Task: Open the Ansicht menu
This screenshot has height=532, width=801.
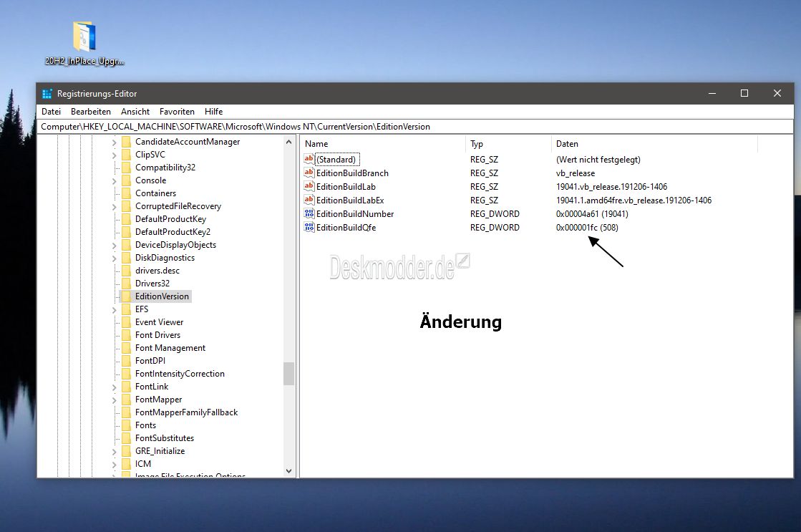Action: [x=135, y=112]
